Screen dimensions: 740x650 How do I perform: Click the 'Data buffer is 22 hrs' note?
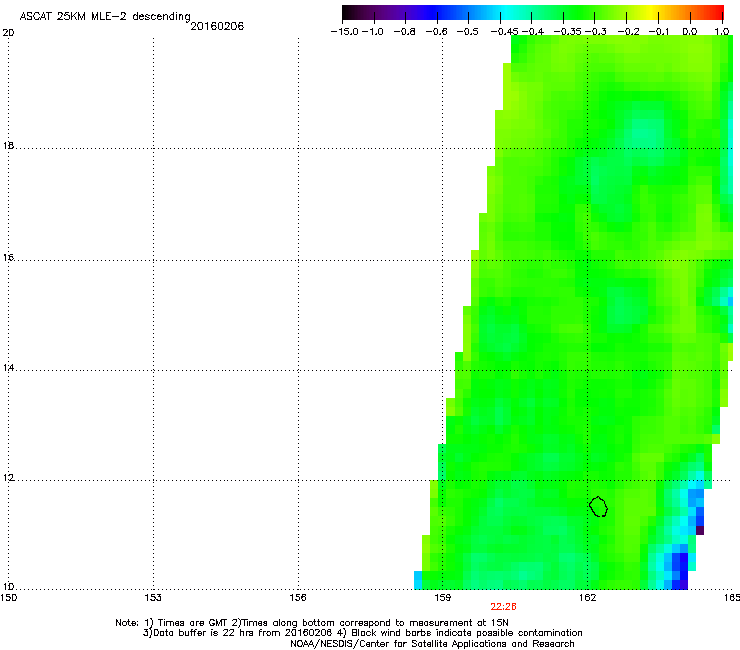pyautogui.click(x=362, y=633)
